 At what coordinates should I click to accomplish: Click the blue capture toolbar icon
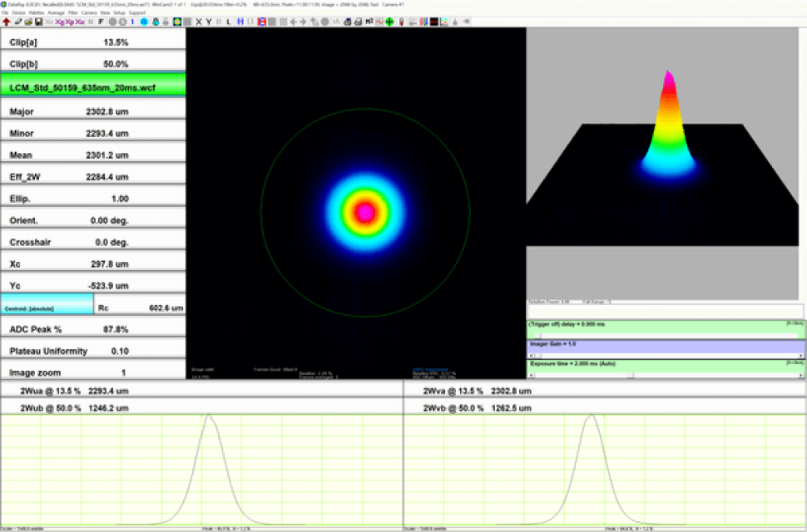[144, 23]
